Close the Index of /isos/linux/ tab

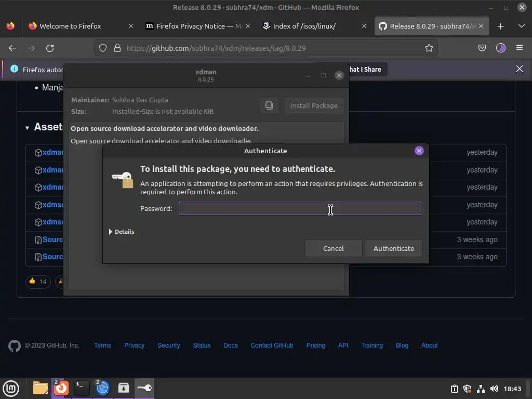click(x=364, y=26)
